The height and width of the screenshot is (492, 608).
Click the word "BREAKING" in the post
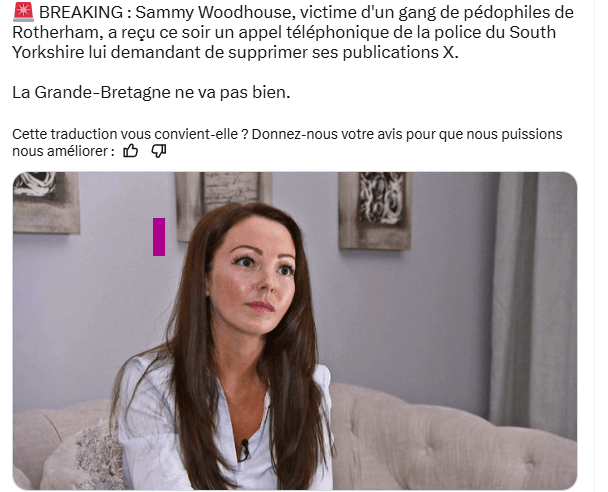pos(81,12)
